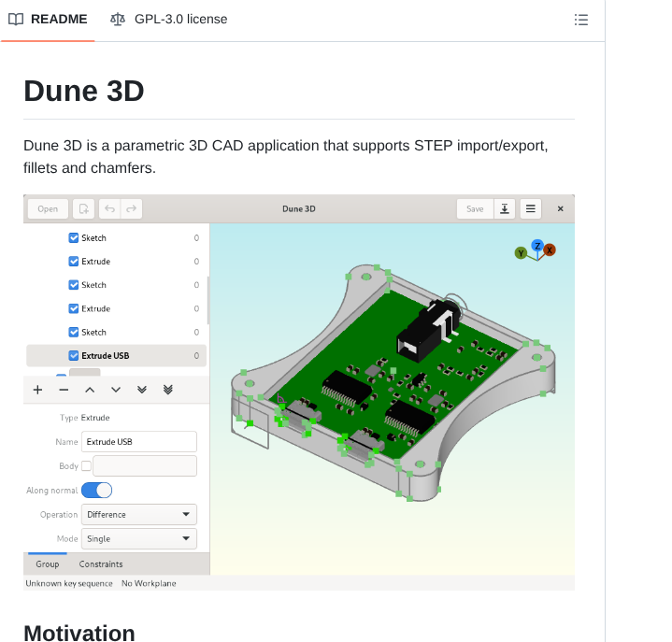Open the Mode dropdown showing Single
Viewport: 672px width, 642px height.
click(139, 538)
